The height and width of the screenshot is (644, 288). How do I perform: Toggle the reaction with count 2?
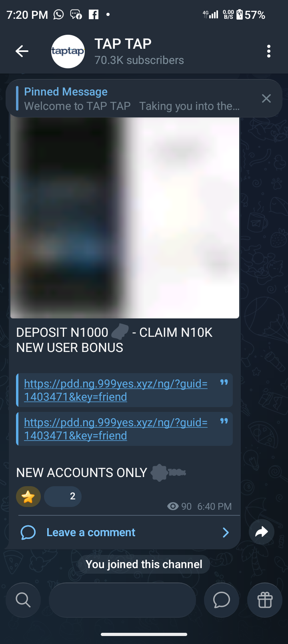(63, 497)
